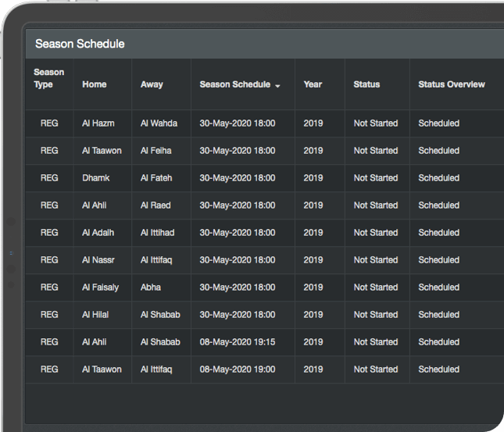Click year 2019 in the Al Hilal row
This screenshot has height=432, width=504.
[x=313, y=314]
